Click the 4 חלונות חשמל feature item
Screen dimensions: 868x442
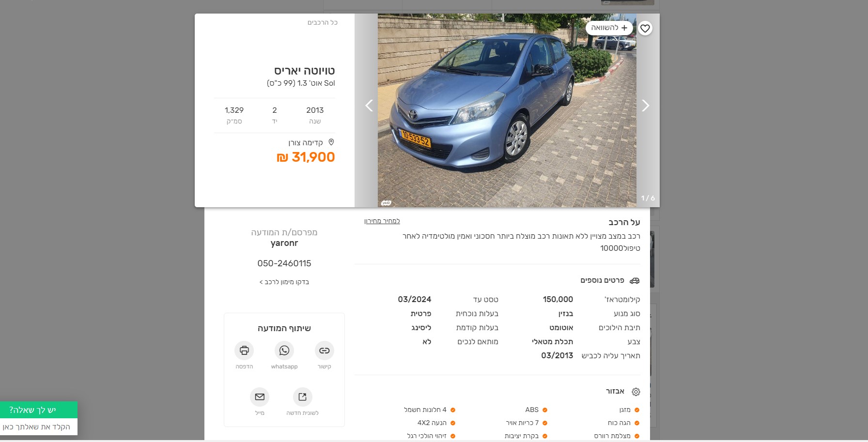[x=430, y=410]
